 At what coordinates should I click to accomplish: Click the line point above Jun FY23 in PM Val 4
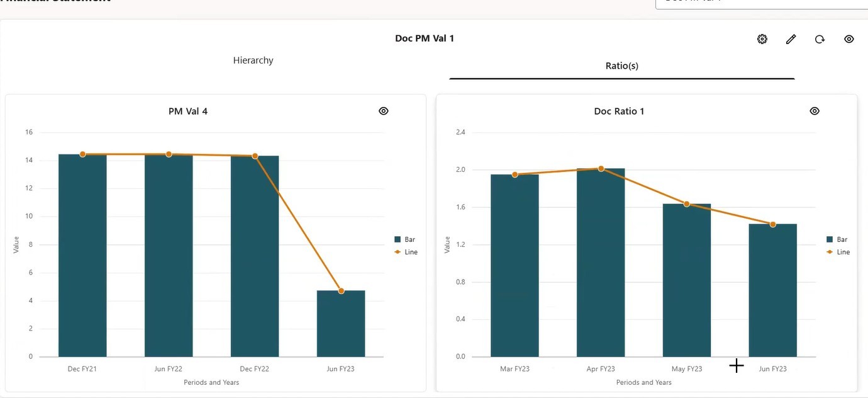pyautogui.click(x=341, y=291)
